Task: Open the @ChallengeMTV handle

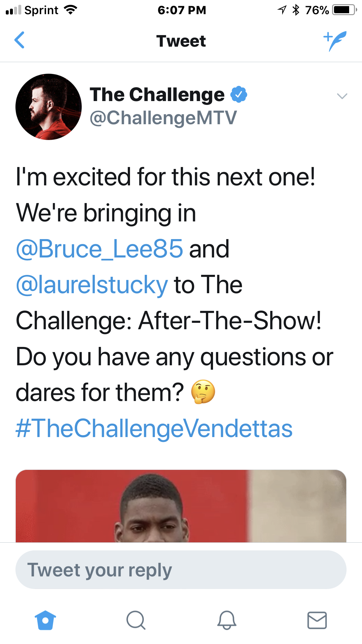Action: tap(163, 118)
